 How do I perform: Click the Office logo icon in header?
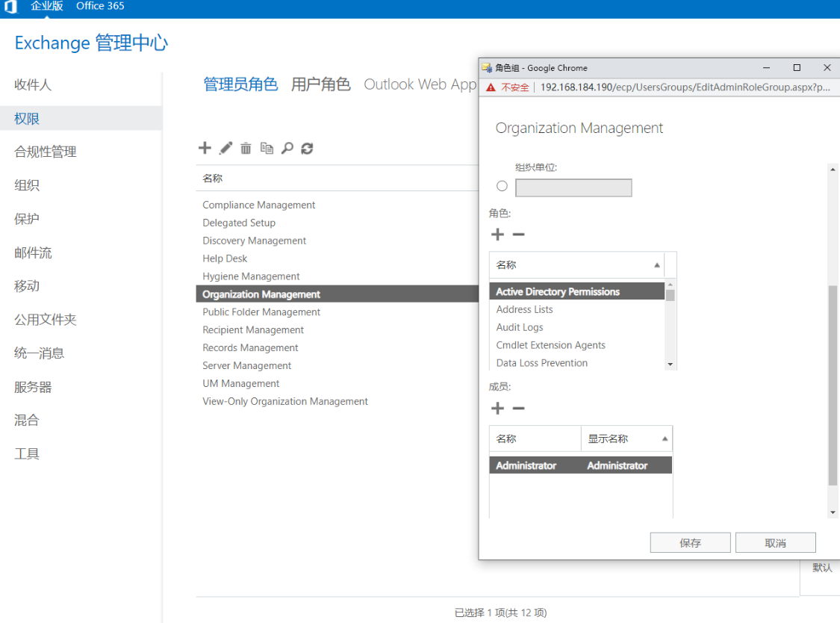click(10, 7)
